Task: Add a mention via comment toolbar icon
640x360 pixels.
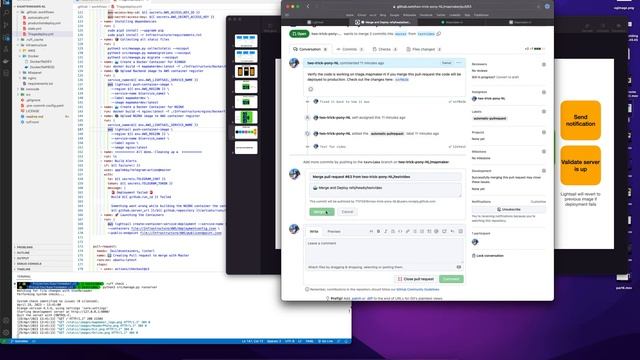Action: [436, 231]
